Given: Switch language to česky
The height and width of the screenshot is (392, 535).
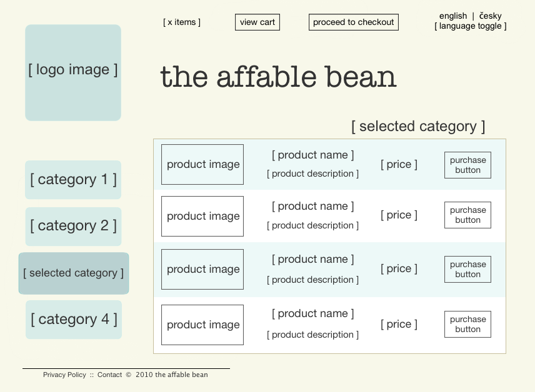Looking at the screenshot, I should click(490, 16).
